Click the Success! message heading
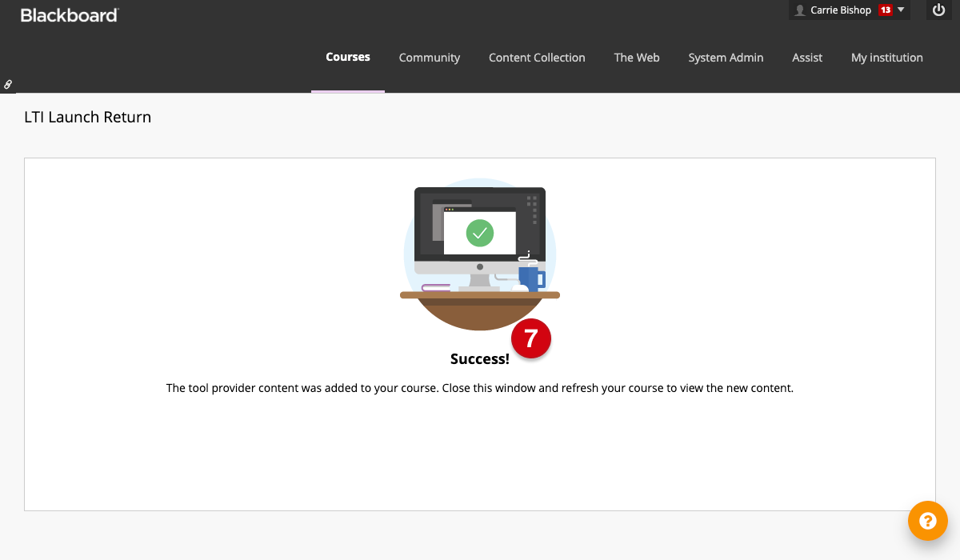This screenshot has width=960, height=560. coord(479,359)
